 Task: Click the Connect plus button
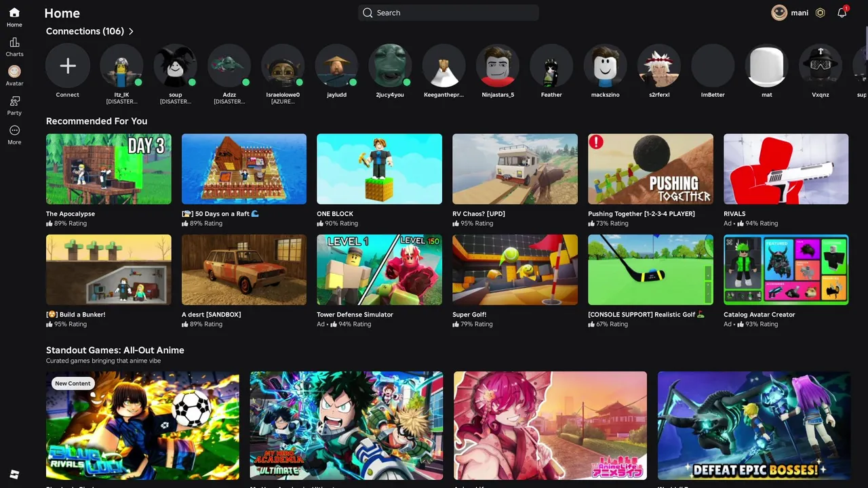(x=67, y=66)
